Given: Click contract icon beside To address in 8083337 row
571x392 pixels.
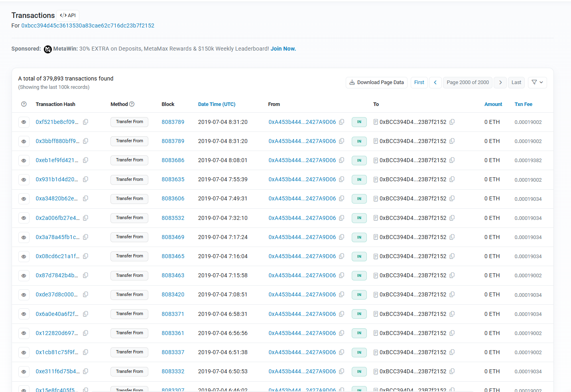Looking at the screenshot, I should (x=376, y=352).
